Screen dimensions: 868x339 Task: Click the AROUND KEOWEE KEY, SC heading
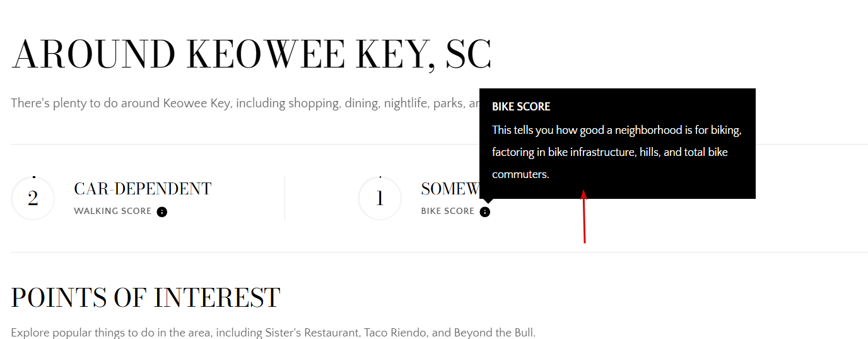pos(251,54)
